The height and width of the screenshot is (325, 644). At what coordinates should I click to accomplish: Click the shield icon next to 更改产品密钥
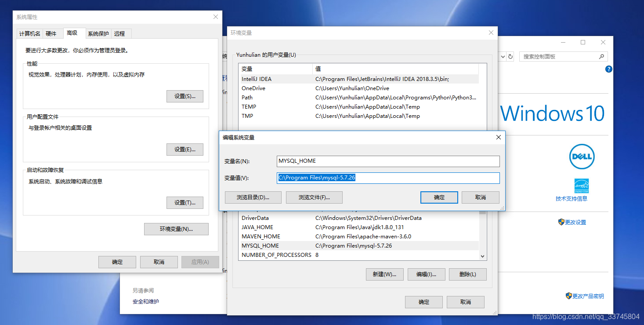tap(568, 296)
